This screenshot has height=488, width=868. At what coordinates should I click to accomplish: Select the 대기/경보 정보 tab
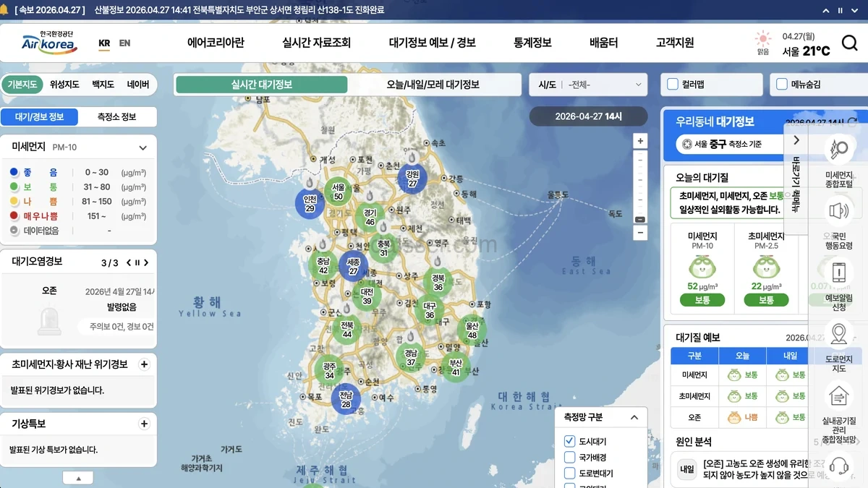coord(40,117)
